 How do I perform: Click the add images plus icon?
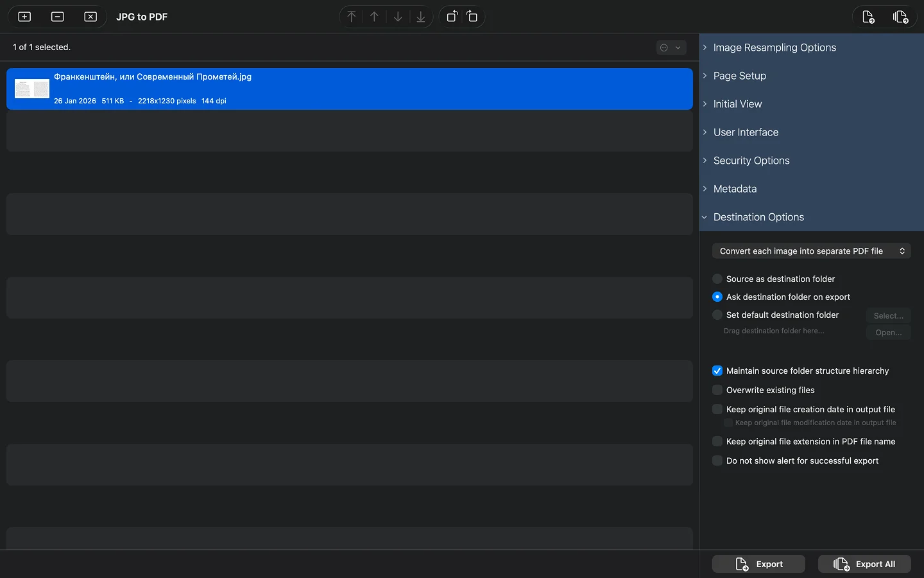click(24, 17)
